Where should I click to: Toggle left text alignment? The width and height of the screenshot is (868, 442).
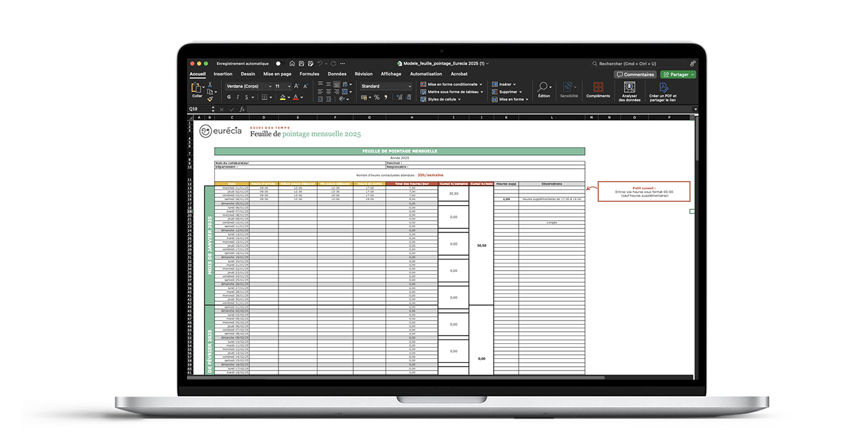click(320, 92)
